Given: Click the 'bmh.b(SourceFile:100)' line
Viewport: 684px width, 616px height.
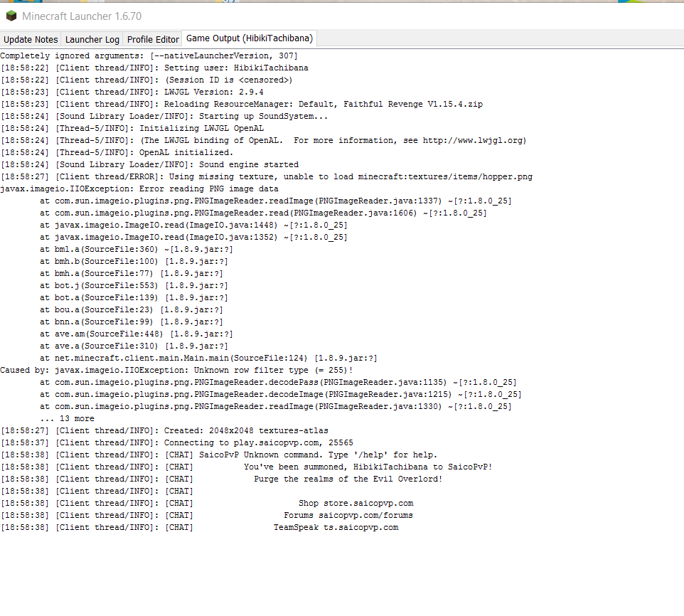Looking at the screenshot, I should pos(134,262).
